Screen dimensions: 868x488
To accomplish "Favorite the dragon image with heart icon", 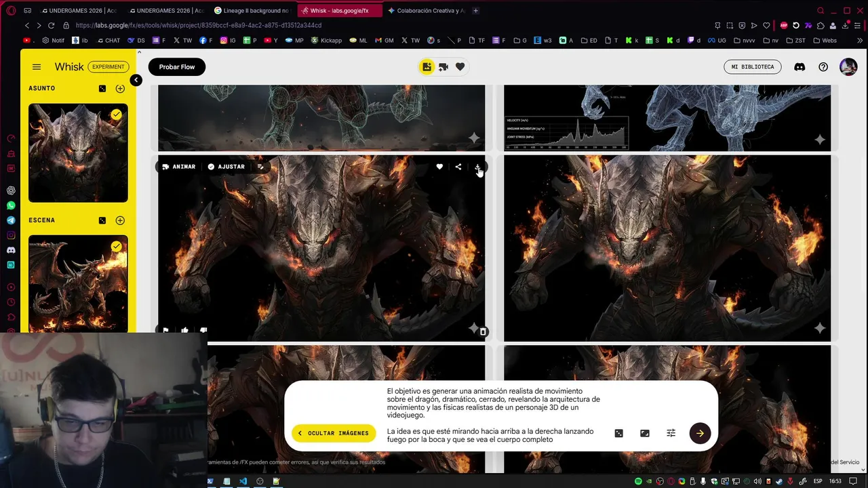I will pyautogui.click(x=439, y=167).
